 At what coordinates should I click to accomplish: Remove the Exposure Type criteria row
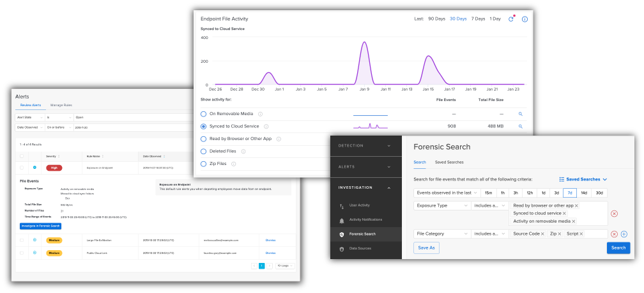[x=614, y=214]
